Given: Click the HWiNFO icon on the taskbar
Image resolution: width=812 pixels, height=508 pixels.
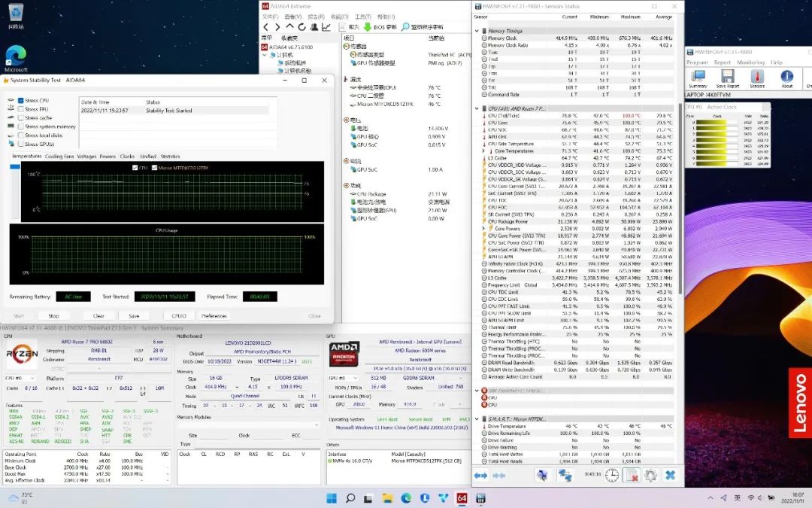Looking at the screenshot, I should 480,498.
